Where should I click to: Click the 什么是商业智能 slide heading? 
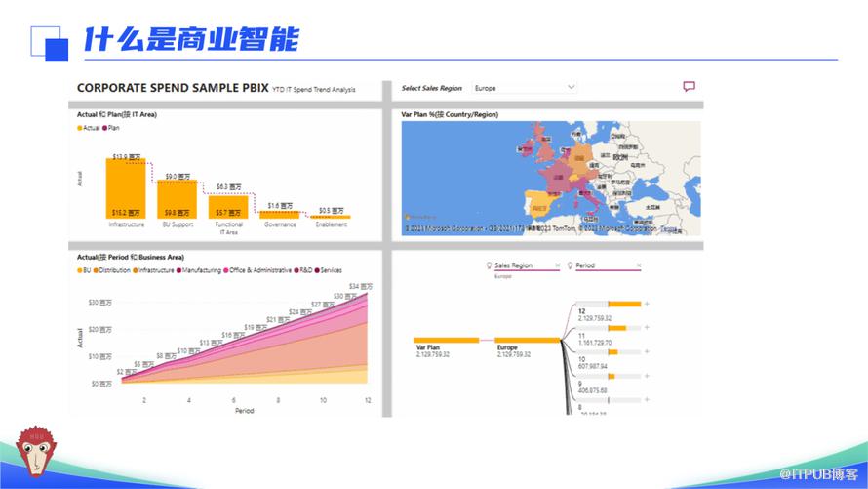191,39
